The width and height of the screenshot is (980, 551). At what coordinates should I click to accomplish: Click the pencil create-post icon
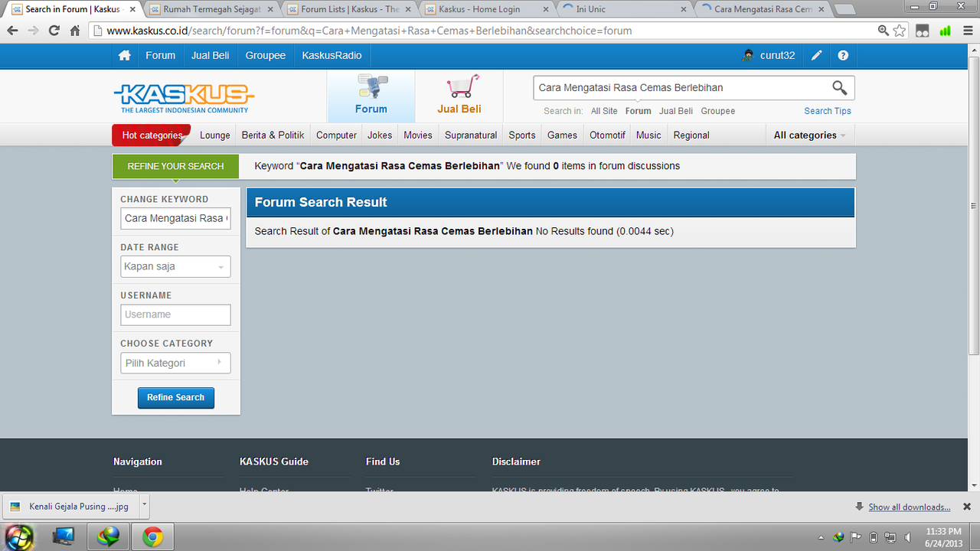[x=817, y=55]
